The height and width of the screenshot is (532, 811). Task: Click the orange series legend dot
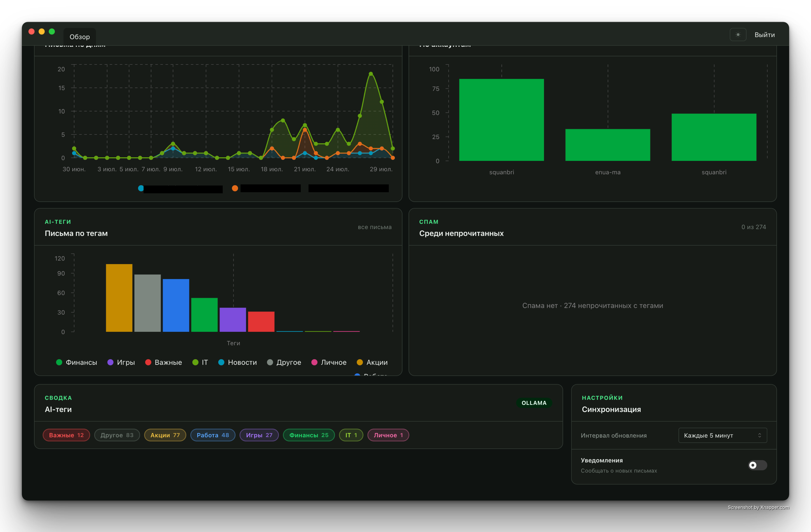tap(235, 188)
